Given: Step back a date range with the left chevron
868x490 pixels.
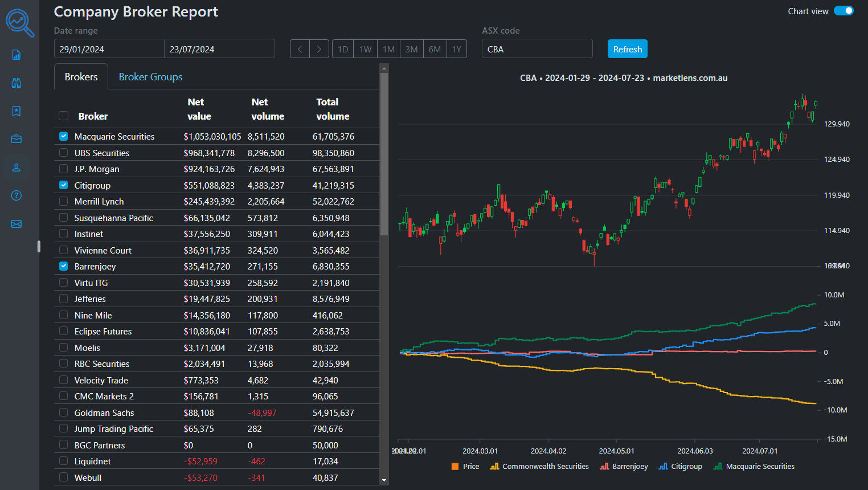Looking at the screenshot, I should point(300,48).
